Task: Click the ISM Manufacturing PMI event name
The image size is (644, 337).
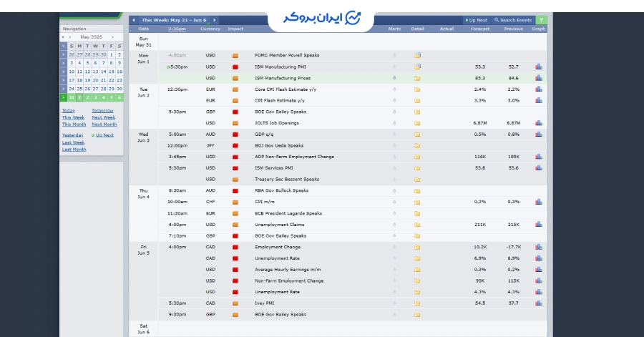Action: (x=280, y=67)
